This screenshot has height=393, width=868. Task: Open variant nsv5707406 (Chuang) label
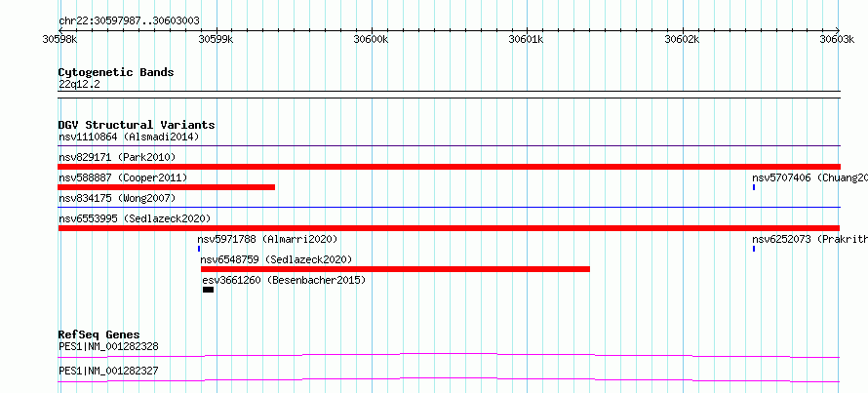pos(809,178)
